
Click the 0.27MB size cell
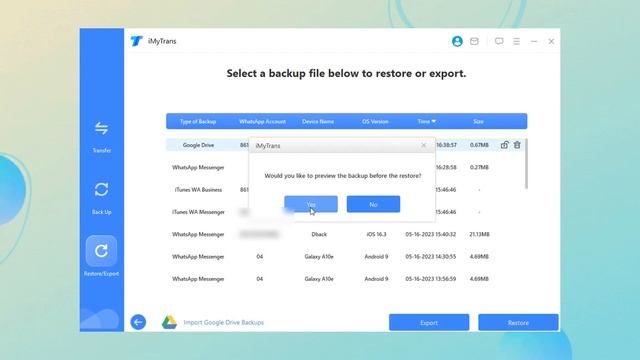[479, 167]
